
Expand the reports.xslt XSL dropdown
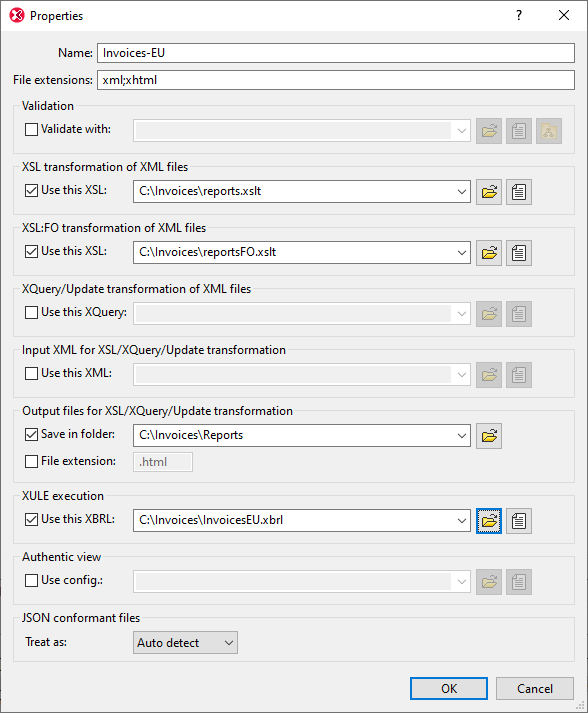point(462,191)
